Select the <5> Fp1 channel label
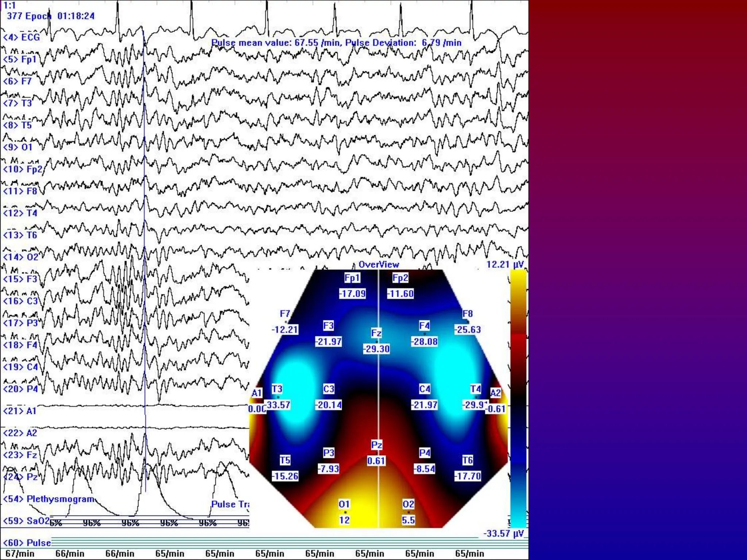Screen dimensions: 747x560 coord(20,59)
